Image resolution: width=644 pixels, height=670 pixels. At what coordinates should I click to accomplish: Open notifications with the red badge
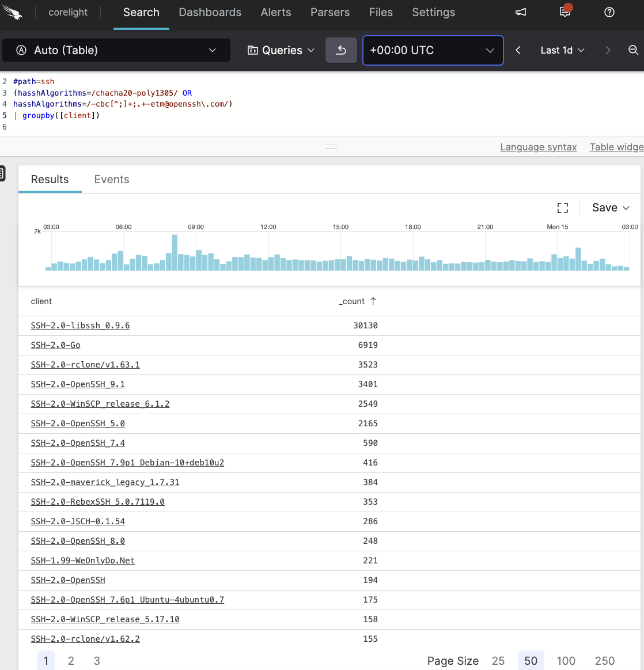click(565, 12)
